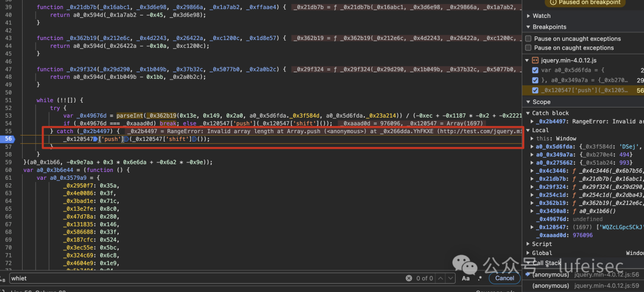This screenshot has width=644, height=292.
Task: Expand the Watch section
Action: pyautogui.click(x=528, y=16)
